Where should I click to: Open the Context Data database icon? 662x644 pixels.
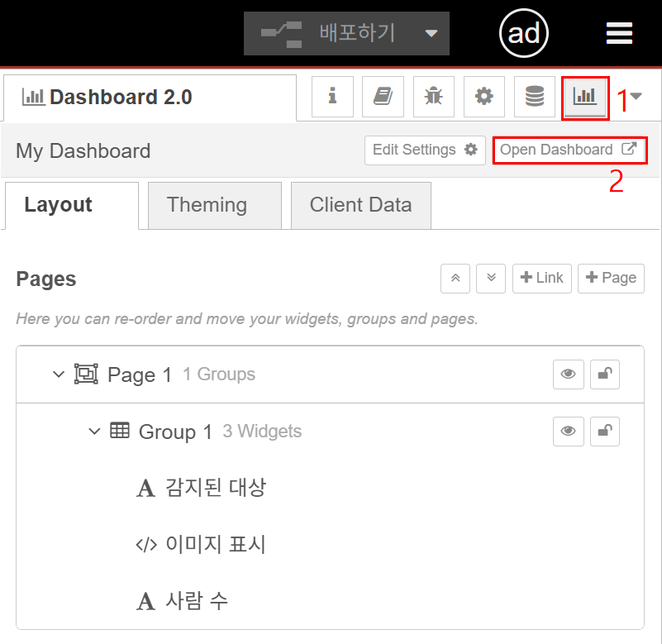[x=535, y=97]
